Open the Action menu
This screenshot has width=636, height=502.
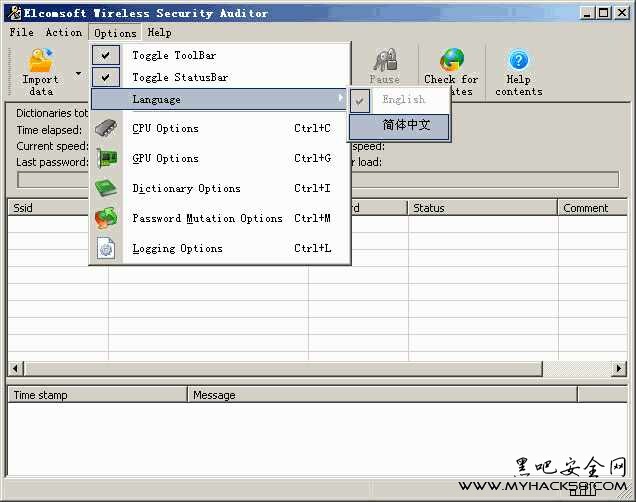[63, 32]
